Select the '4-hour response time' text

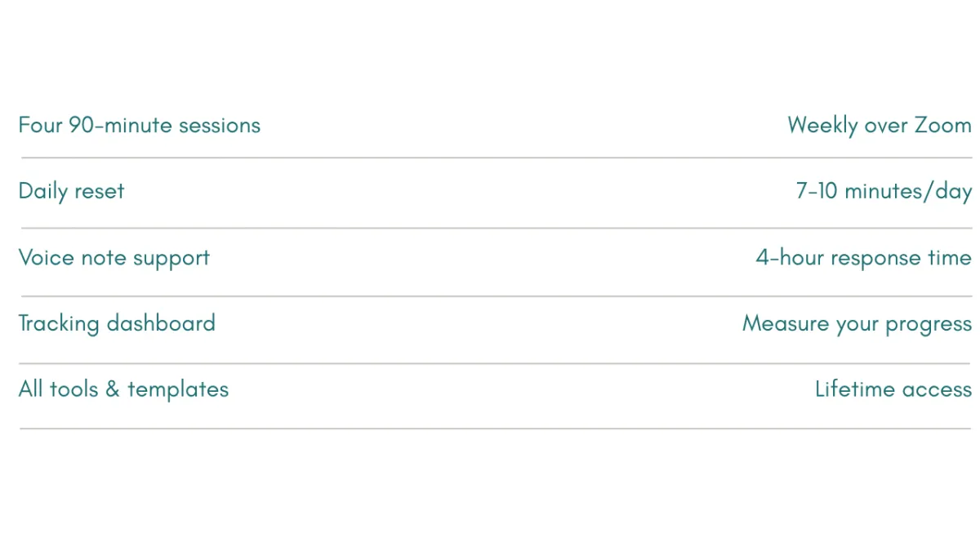(x=863, y=258)
